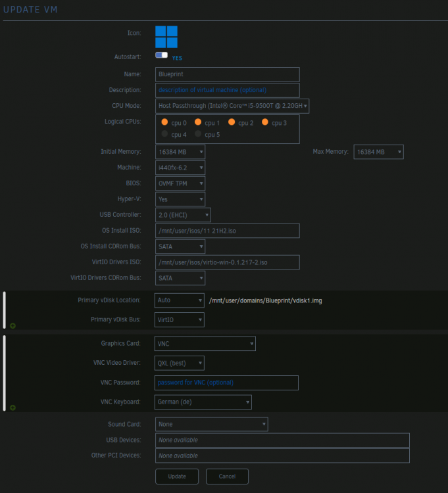Enable logical cpu 4
The height and width of the screenshot is (493, 448).
click(164, 133)
